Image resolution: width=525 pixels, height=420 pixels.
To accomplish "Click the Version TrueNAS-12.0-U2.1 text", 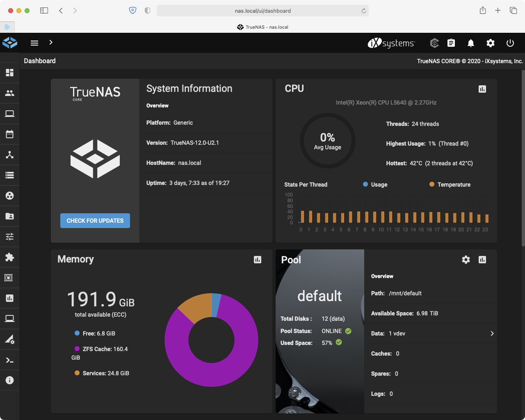I will coord(183,143).
